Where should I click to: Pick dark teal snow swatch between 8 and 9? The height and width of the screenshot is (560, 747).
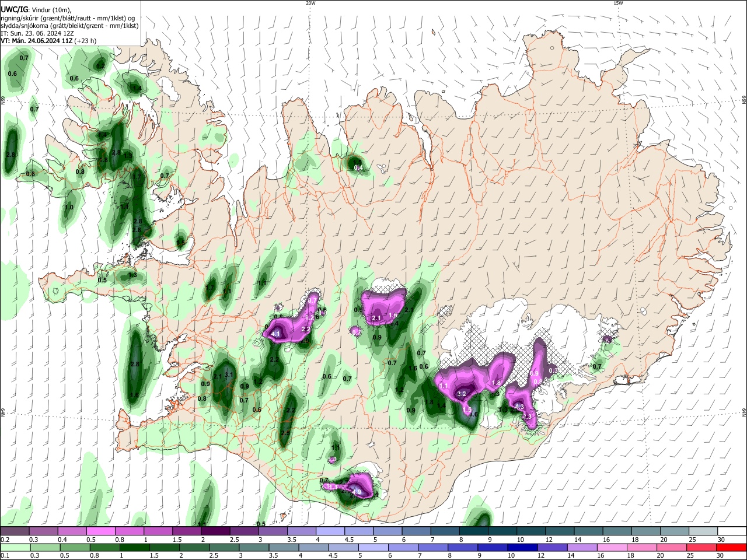(x=474, y=531)
